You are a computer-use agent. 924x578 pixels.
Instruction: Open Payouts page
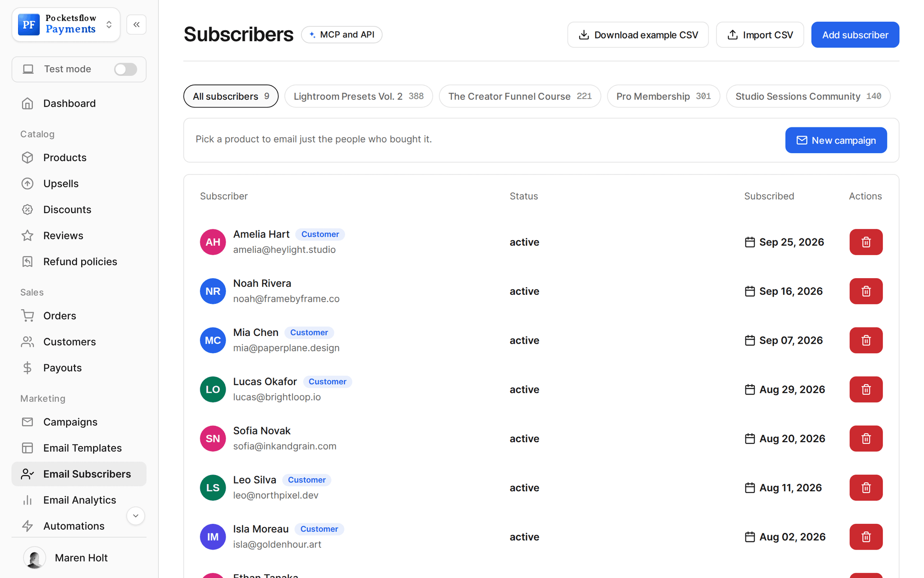[x=79, y=368]
